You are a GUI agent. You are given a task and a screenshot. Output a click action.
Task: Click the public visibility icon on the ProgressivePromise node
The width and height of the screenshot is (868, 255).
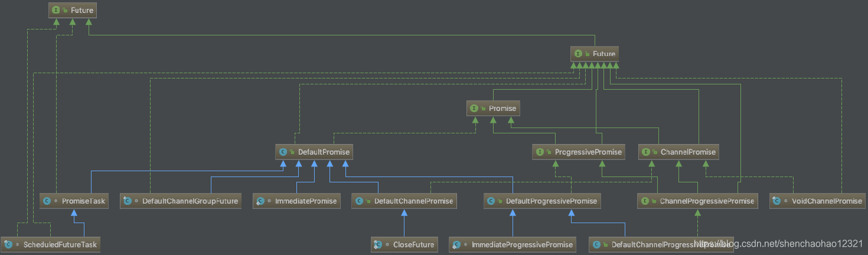click(x=549, y=152)
